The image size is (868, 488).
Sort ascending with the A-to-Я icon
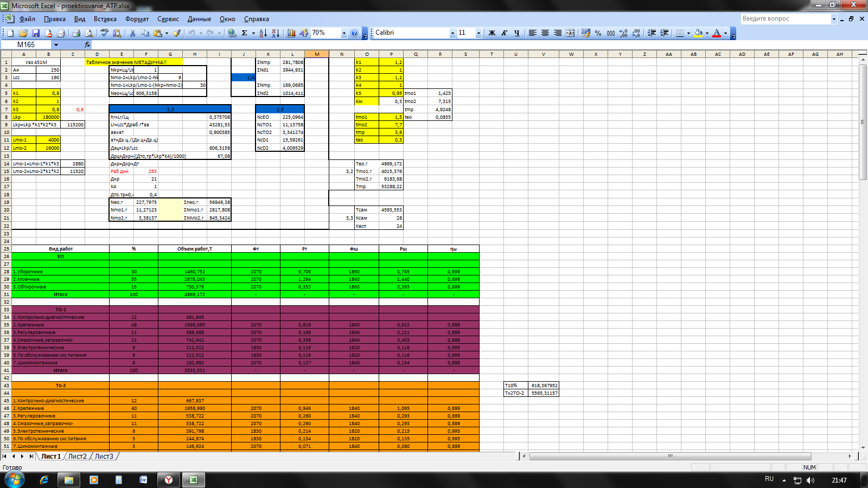[x=263, y=33]
